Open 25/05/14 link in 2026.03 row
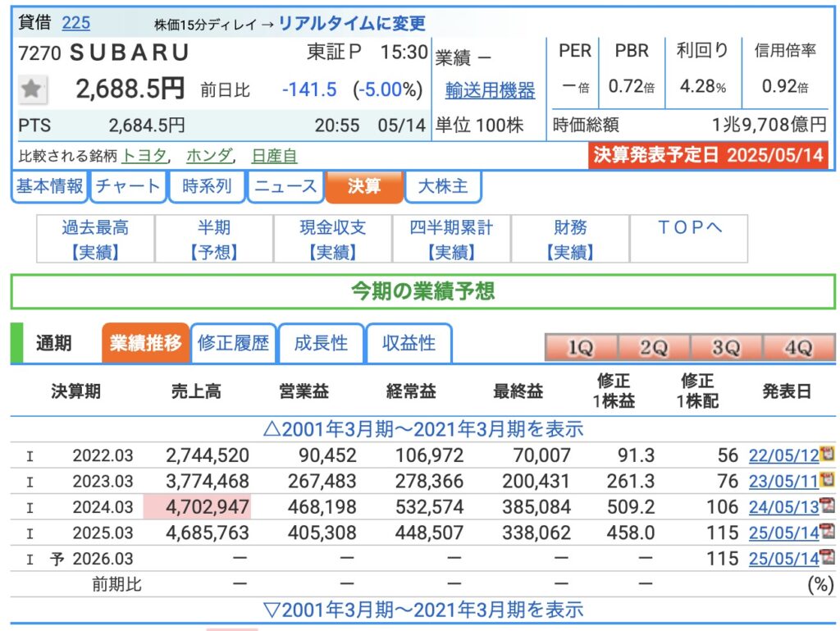The image size is (840, 631). (x=783, y=558)
